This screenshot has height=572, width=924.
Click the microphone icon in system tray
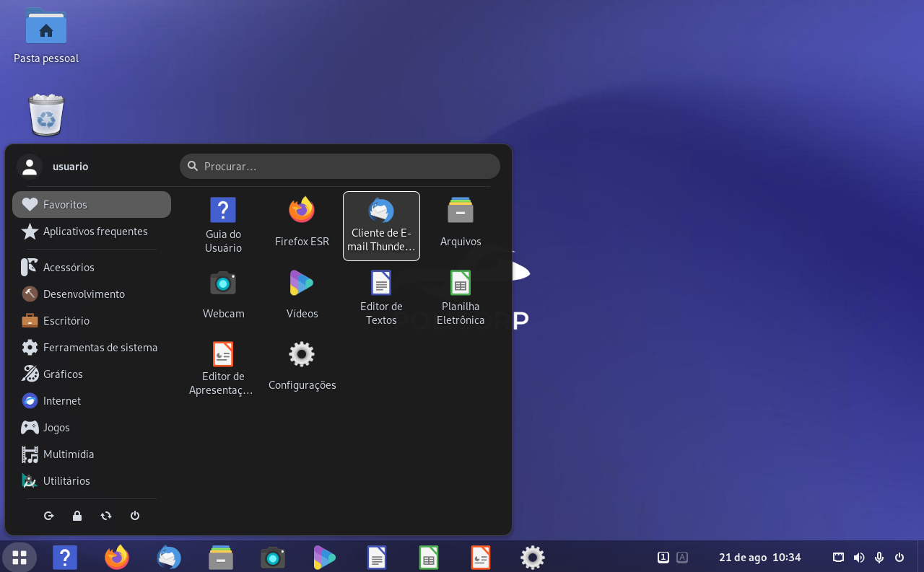pos(879,557)
